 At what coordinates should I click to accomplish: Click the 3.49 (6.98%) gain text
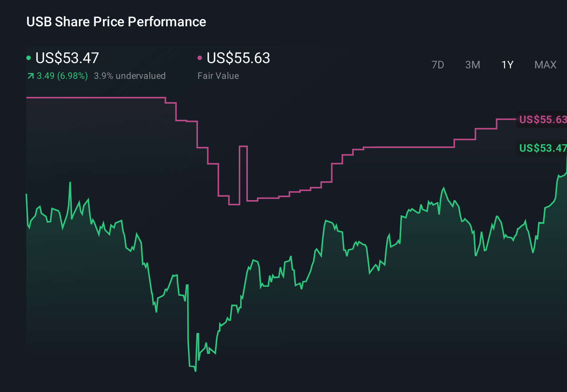click(x=62, y=75)
